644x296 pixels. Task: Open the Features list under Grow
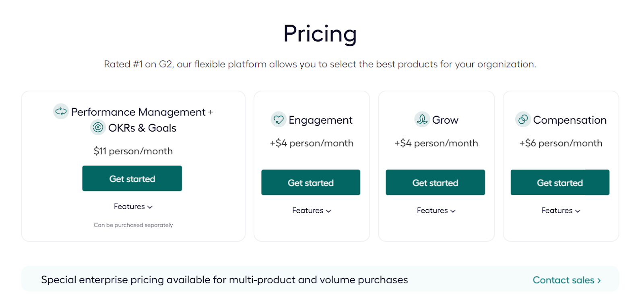[x=436, y=211]
